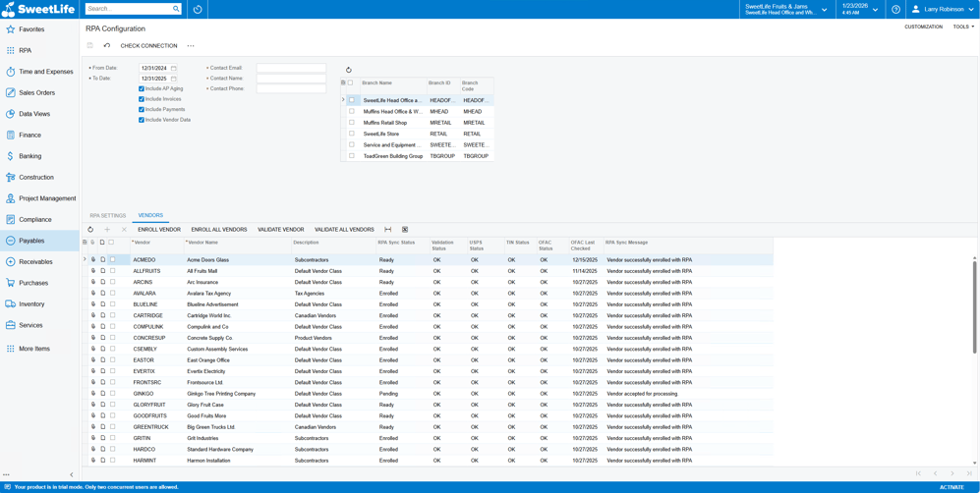Refresh the branch list grid

click(349, 70)
